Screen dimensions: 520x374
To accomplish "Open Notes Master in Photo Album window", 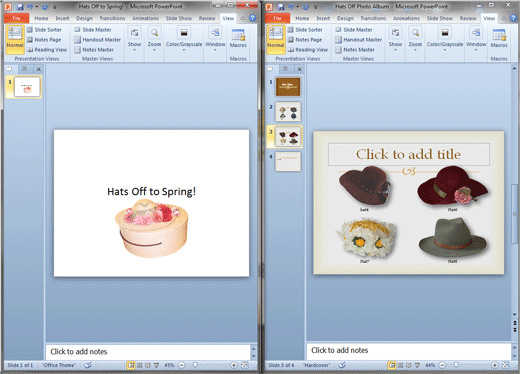I will coord(355,50).
